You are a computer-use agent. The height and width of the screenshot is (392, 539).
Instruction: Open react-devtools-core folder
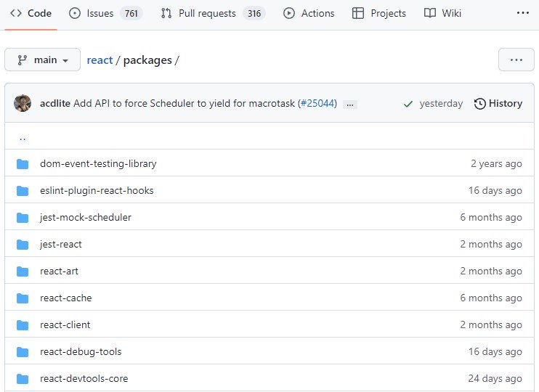click(x=84, y=378)
